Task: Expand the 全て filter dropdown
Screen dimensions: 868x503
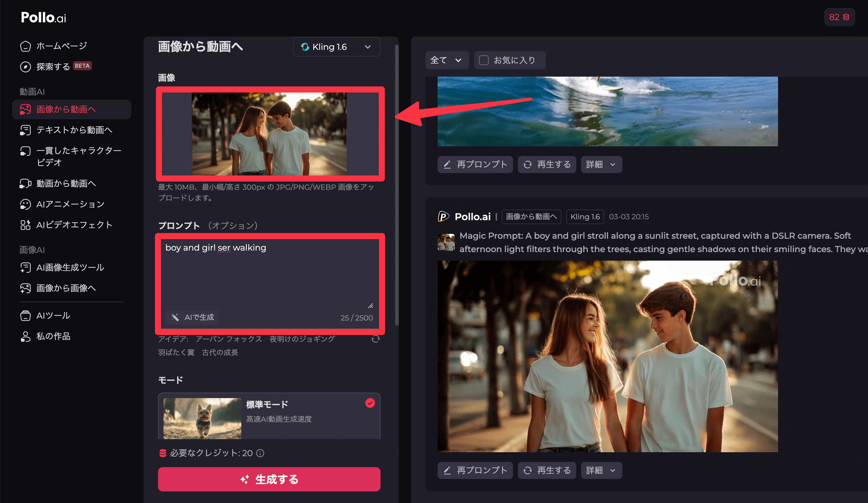Action: click(x=446, y=60)
